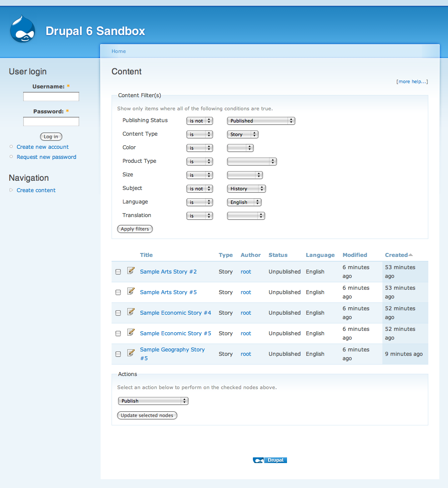The image size is (448, 488).
Task: Sort the table by Title column header
Action: click(x=146, y=255)
